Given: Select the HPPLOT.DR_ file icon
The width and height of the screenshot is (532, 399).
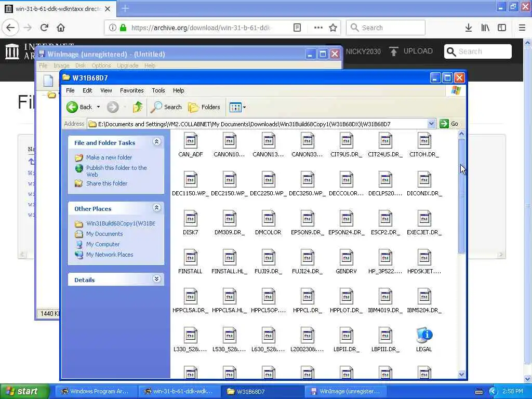Looking at the screenshot, I should pyautogui.click(x=346, y=297).
